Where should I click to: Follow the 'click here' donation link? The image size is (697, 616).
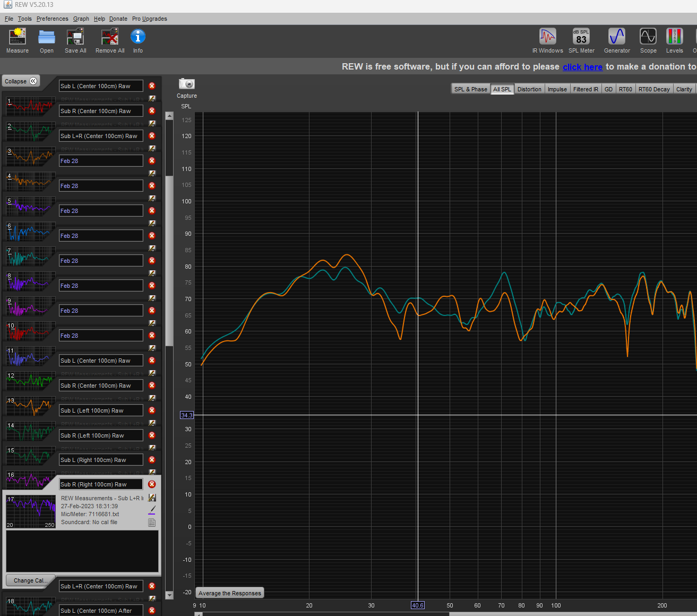(582, 67)
